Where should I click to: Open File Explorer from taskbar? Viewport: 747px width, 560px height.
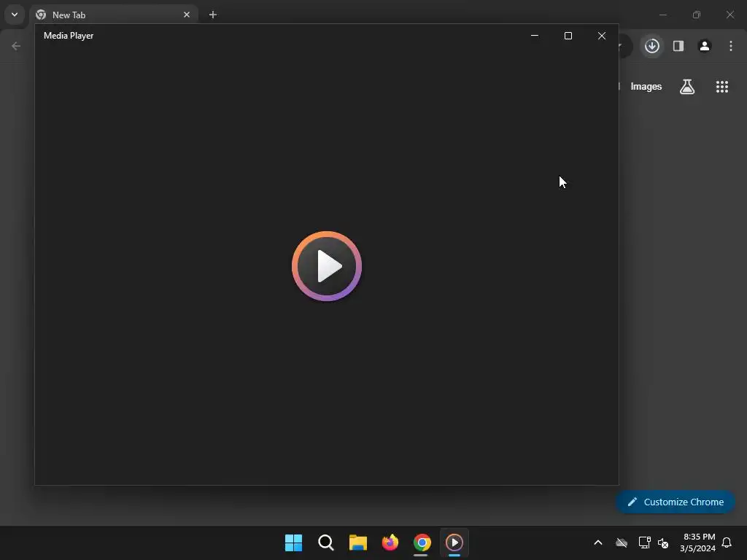point(357,542)
